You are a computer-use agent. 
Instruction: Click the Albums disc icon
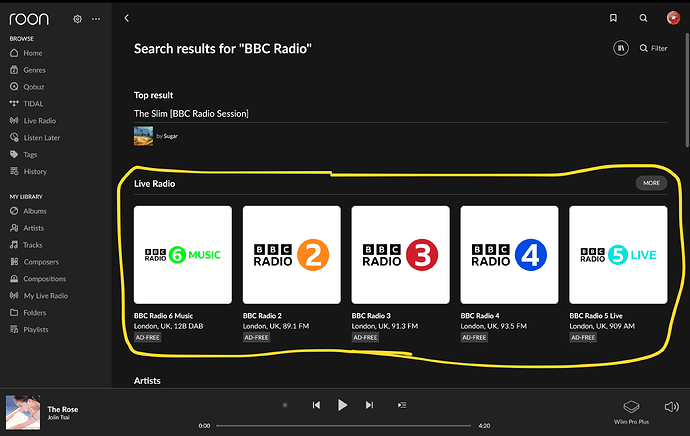pos(14,211)
